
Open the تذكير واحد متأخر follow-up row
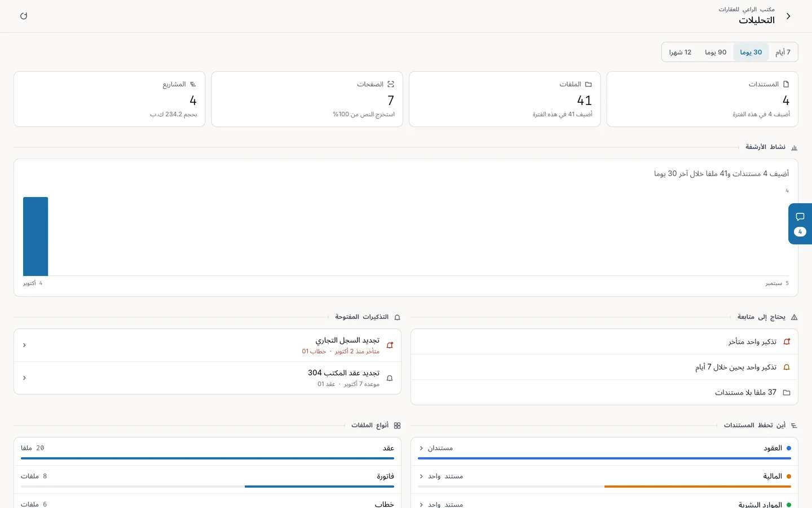point(604,341)
